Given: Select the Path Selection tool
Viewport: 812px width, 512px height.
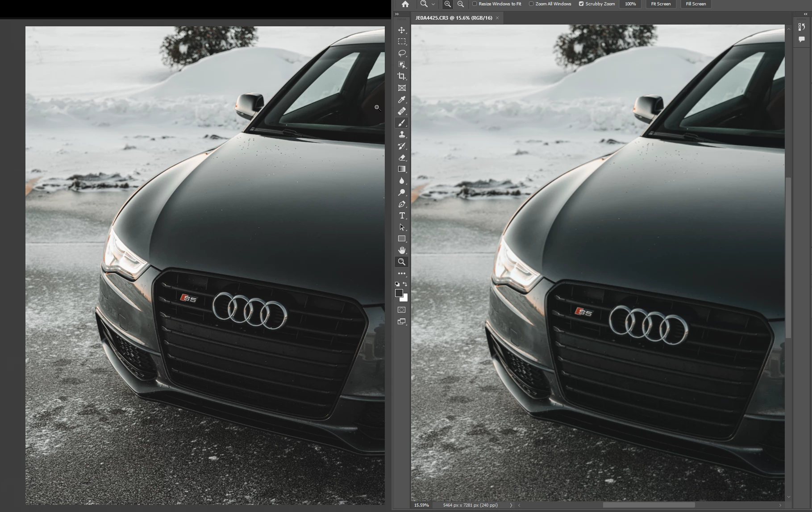Looking at the screenshot, I should coord(402,227).
